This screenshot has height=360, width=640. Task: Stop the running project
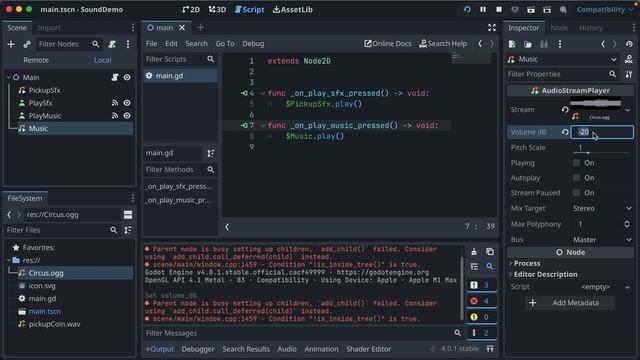pos(499,9)
